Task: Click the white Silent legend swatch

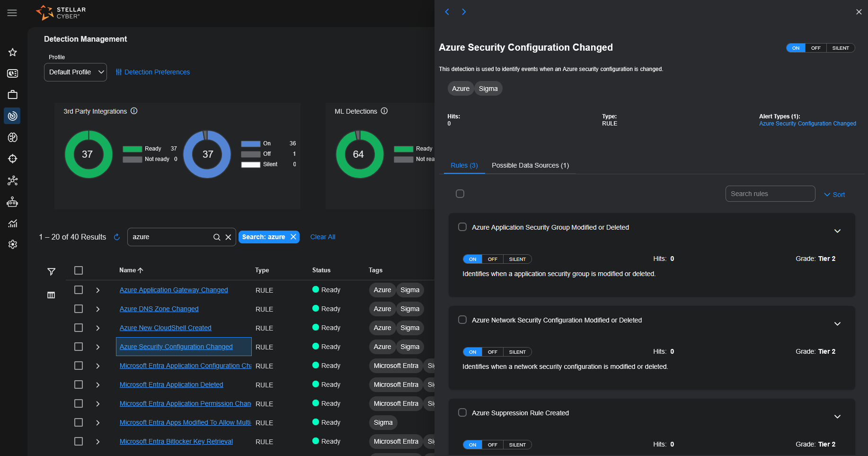Action: [x=251, y=165]
